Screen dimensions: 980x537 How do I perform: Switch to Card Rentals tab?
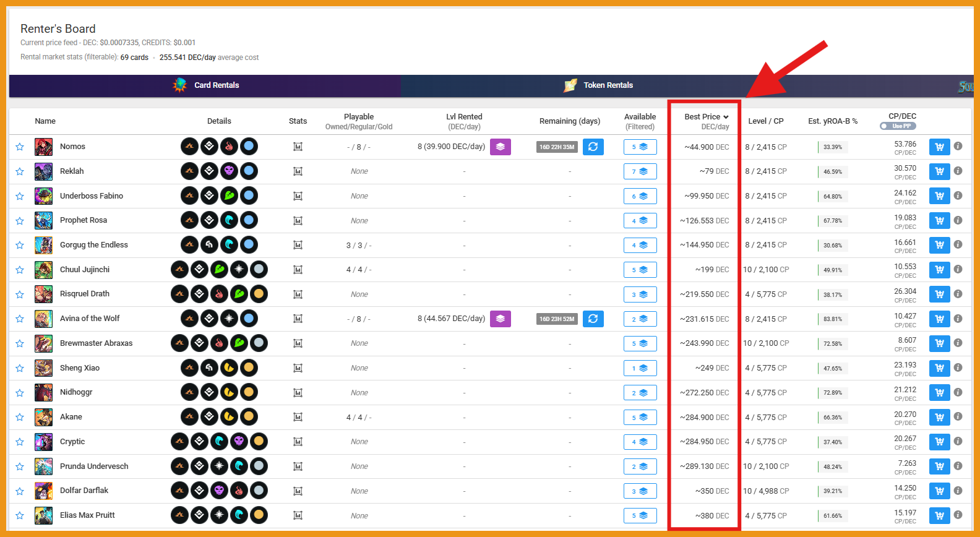click(216, 85)
